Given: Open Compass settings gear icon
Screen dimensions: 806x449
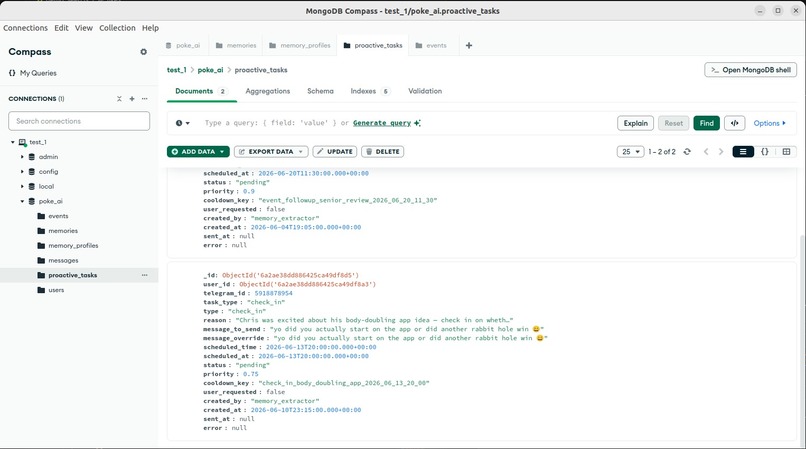Looking at the screenshot, I should coord(143,52).
